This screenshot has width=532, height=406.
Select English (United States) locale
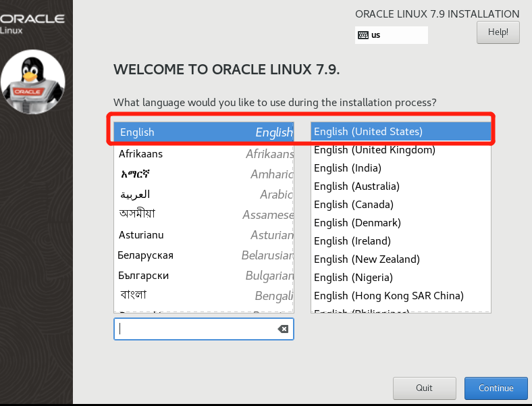coord(401,131)
